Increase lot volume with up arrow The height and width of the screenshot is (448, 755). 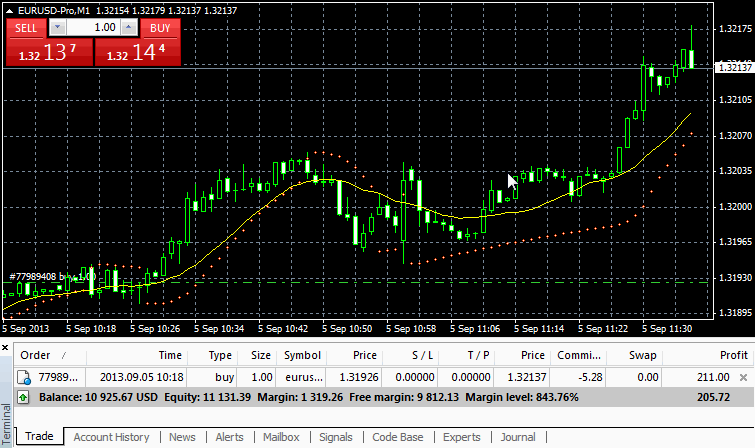130,28
